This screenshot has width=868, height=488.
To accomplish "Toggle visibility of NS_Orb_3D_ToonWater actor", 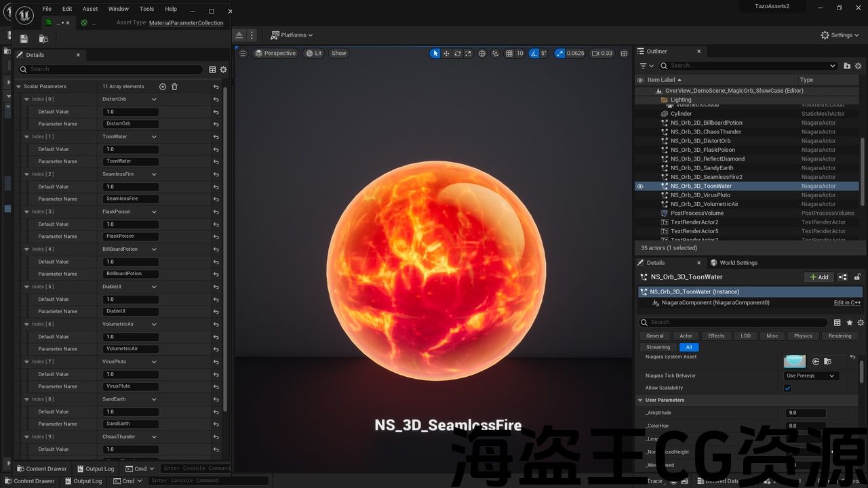I will point(639,186).
